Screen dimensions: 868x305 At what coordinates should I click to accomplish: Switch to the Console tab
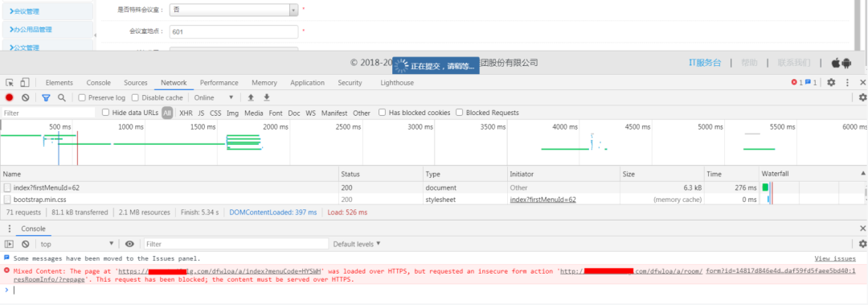pos(99,83)
